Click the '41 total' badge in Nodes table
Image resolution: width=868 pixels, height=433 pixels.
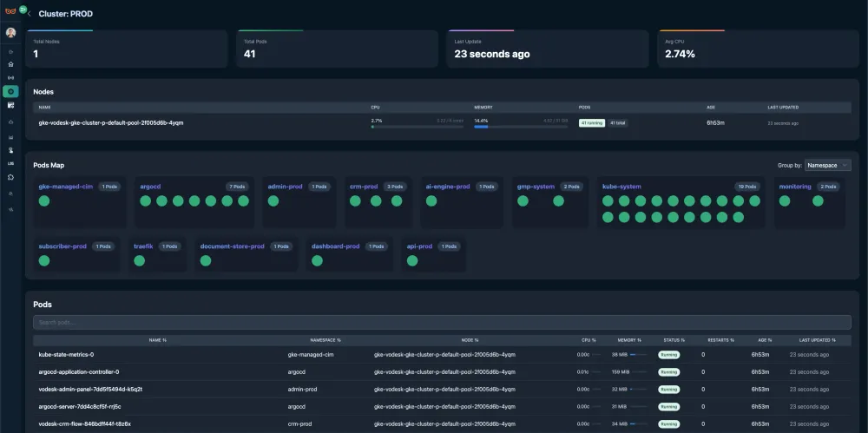pyautogui.click(x=618, y=123)
